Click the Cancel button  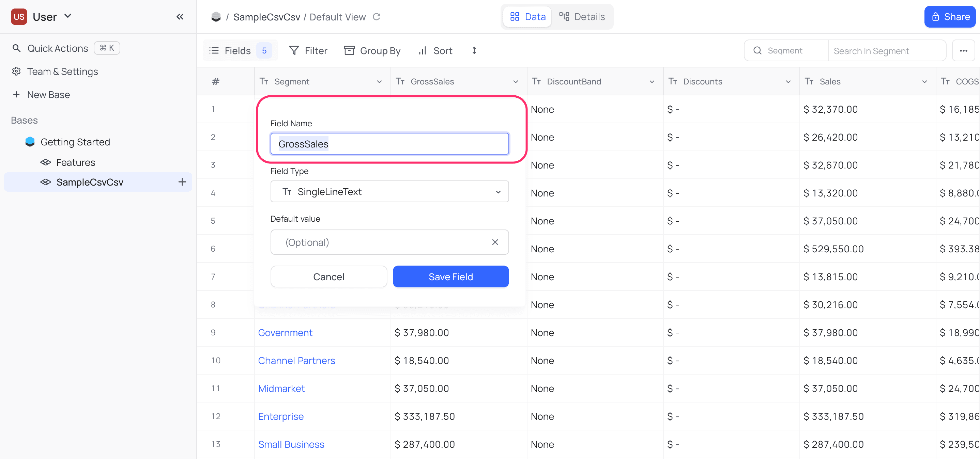[328, 277]
